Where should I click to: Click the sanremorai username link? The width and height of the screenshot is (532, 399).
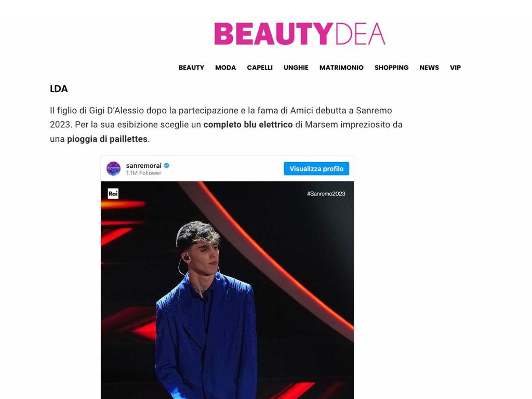144,166
